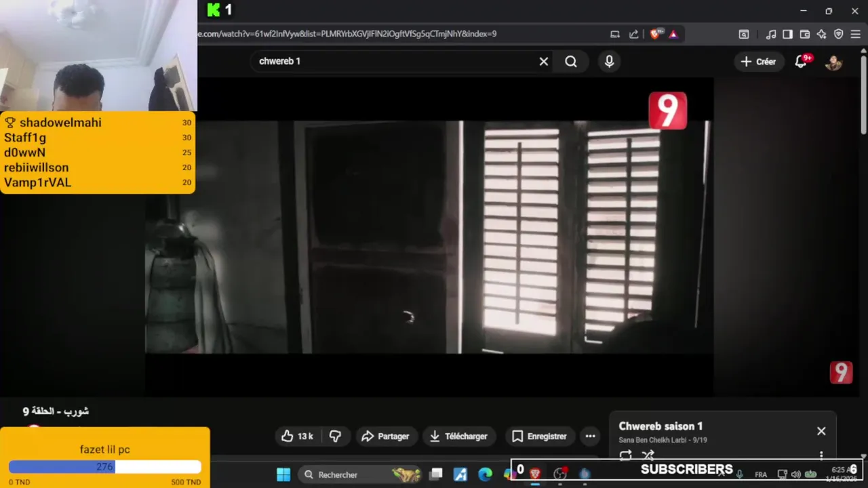Viewport: 868px width, 488px height.
Task: Open YouTube notifications bell
Action: point(802,62)
